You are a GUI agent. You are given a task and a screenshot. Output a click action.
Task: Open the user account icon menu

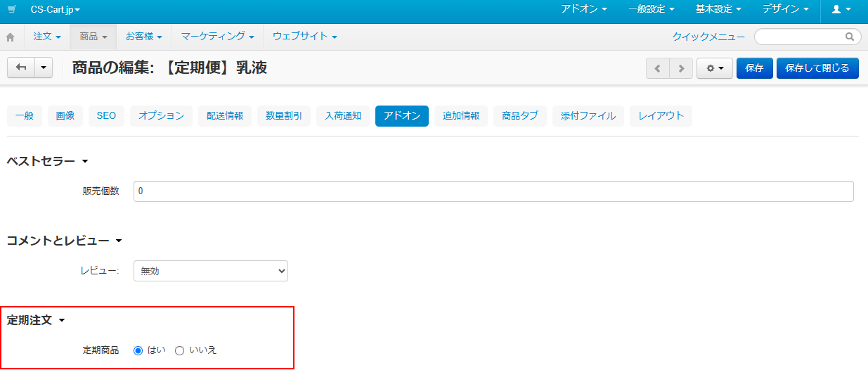(x=841, y=10)
